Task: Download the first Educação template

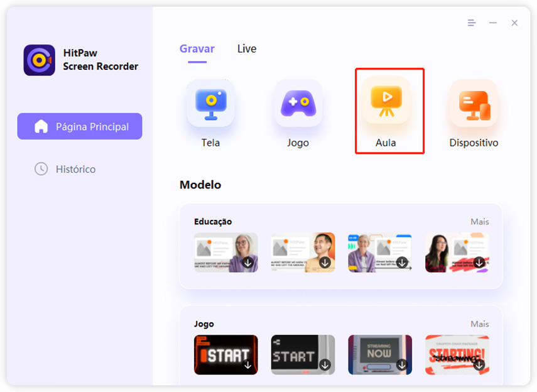Action: pyautogui.click(x=248, y=263)
